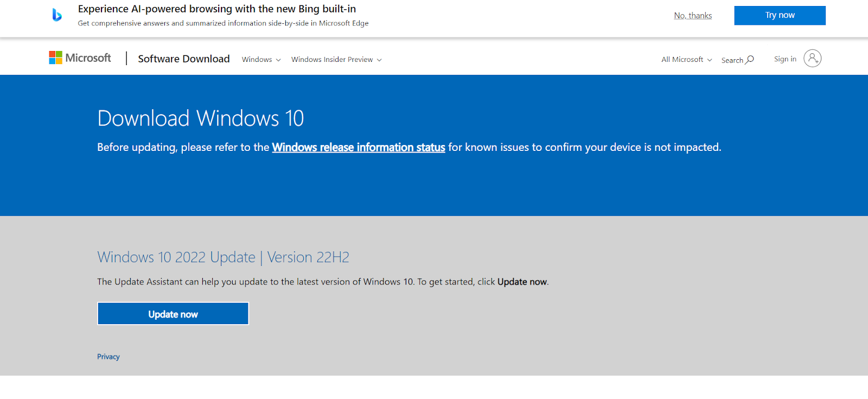Expand the Windows dropdown menu
Viewport: 868px width, 399px height.
click(x=261, y=60)
